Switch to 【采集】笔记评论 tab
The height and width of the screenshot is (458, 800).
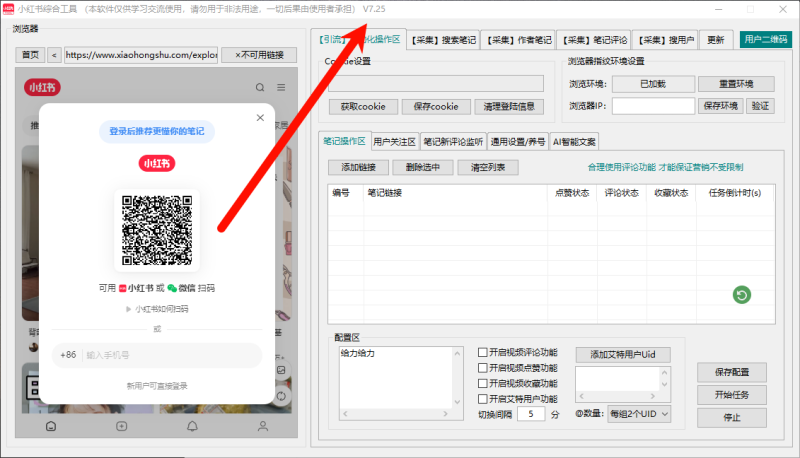[594, 40]
